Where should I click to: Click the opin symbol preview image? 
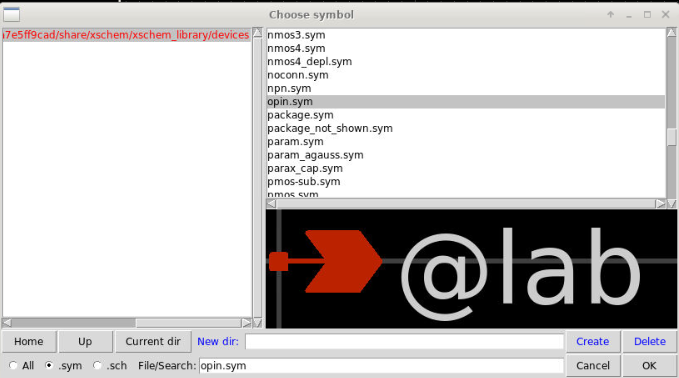pos(471,269)
